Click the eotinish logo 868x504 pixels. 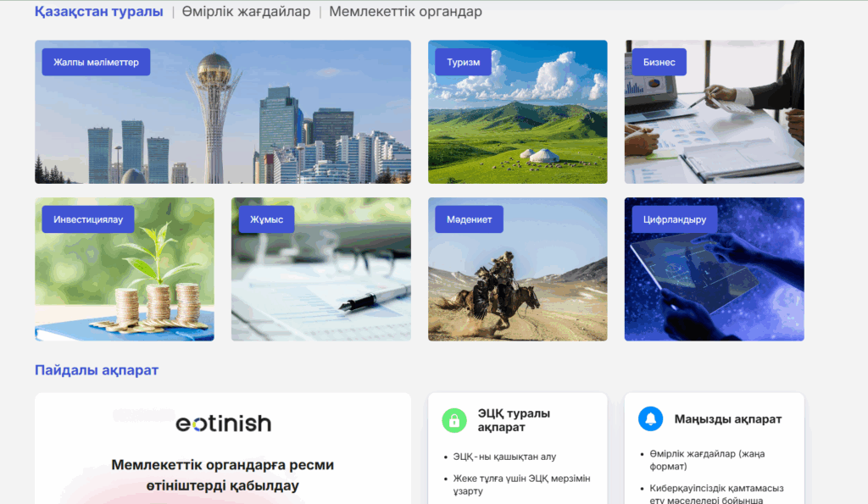[223, 424]
